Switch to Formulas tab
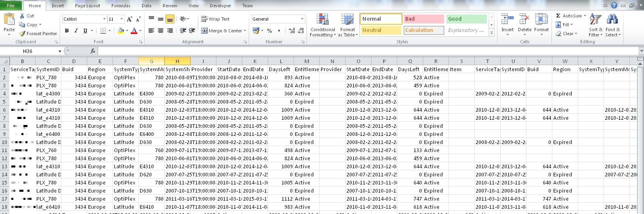 (x=121, y=6)
